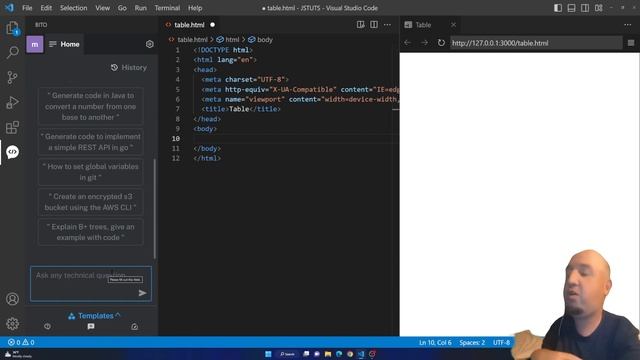This screenshot has height=360, width=640.
Task: Open the Go menu
Action: click(122, 8)
